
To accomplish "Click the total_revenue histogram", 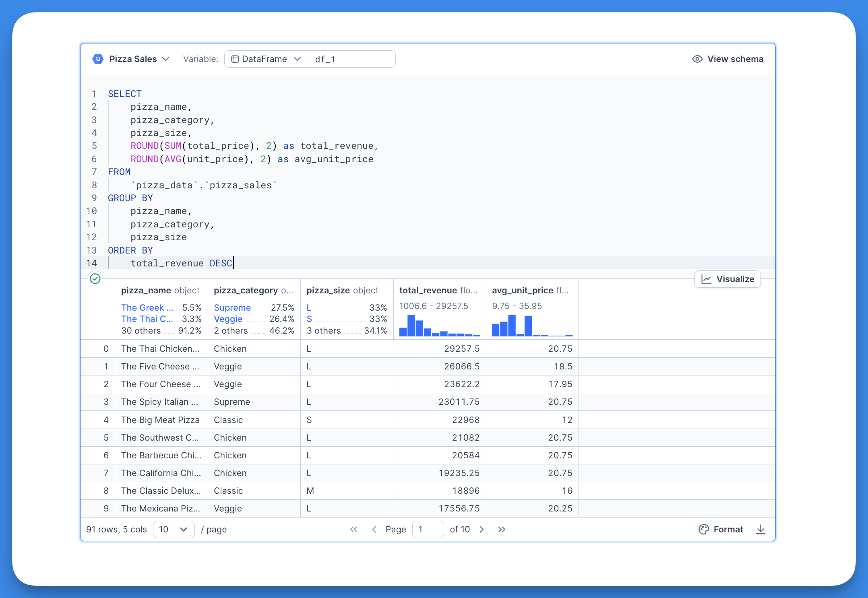I will pos(440,325).
